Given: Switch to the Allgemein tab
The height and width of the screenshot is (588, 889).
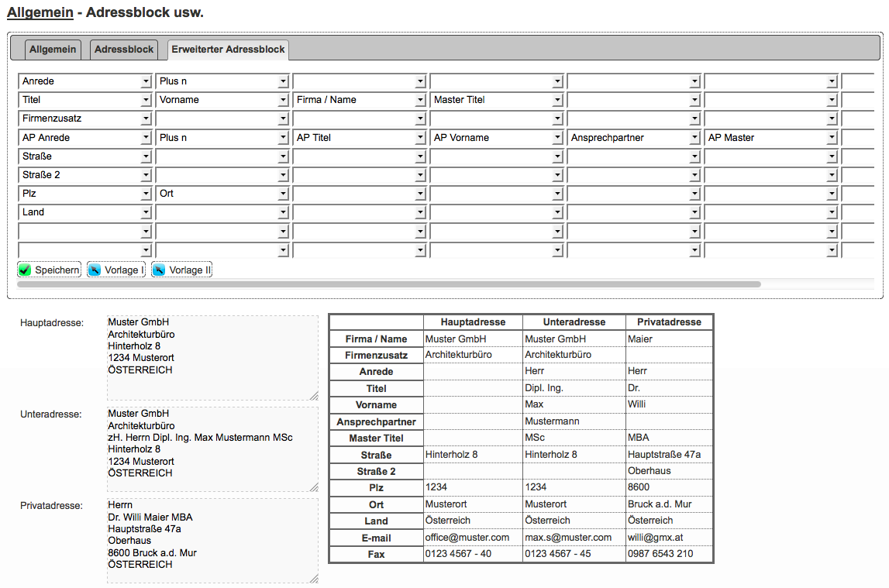Looking at the screenshot, I should click(x=53, y=50).
